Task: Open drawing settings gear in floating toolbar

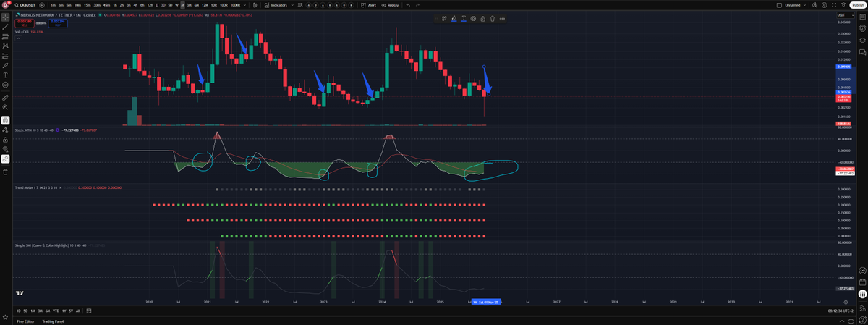Action: pos(473,18)
